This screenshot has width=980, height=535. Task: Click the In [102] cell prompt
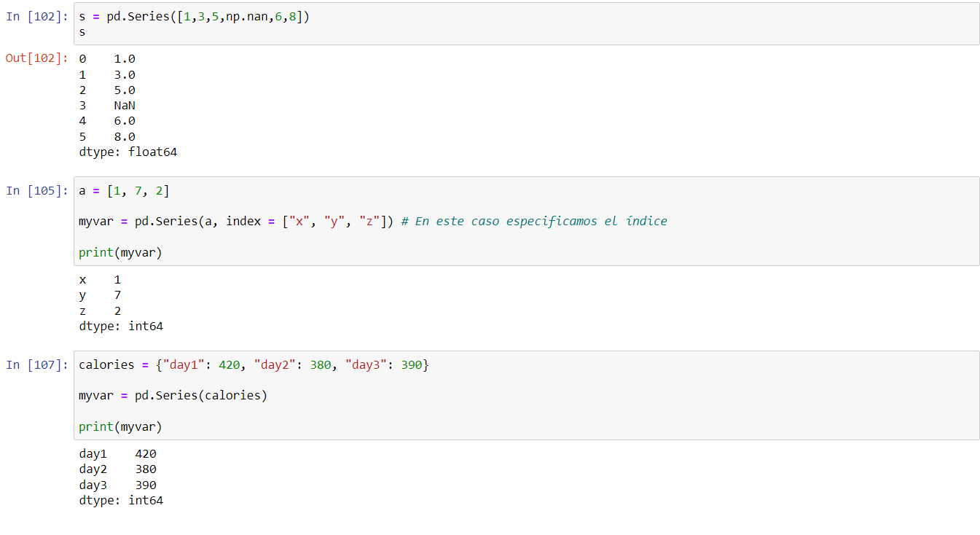[36, 17]
